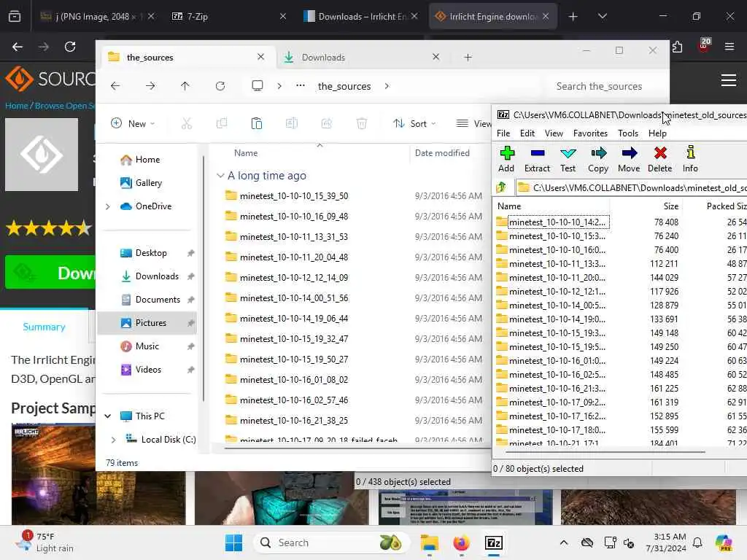Click the this-PC monitor icon in Explorer breadcrumb
Viewport: 747px width, 560px height.
[258, 86]
